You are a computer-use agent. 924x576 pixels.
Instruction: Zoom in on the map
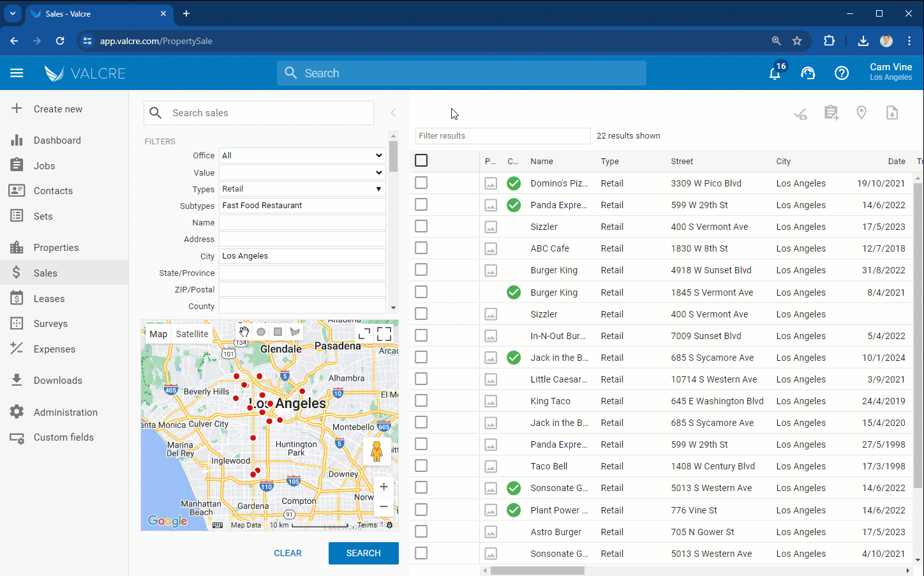pyautogui.click(x=384, y=487)
